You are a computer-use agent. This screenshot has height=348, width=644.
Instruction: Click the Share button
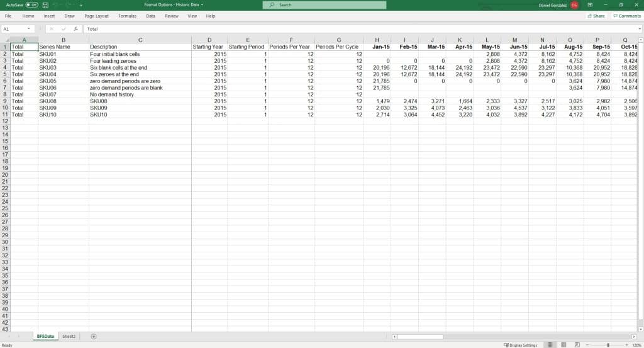click(596, 16)
